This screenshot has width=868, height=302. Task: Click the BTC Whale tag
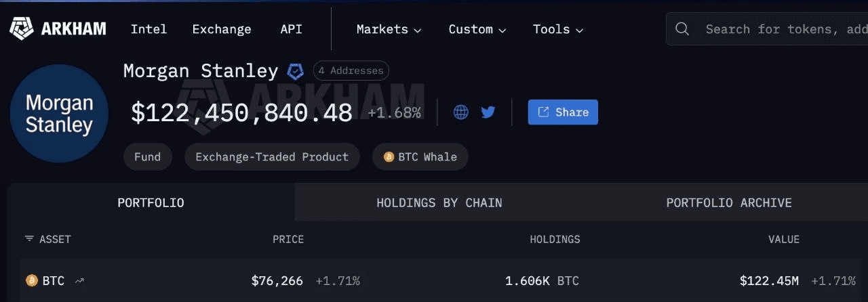420,157
